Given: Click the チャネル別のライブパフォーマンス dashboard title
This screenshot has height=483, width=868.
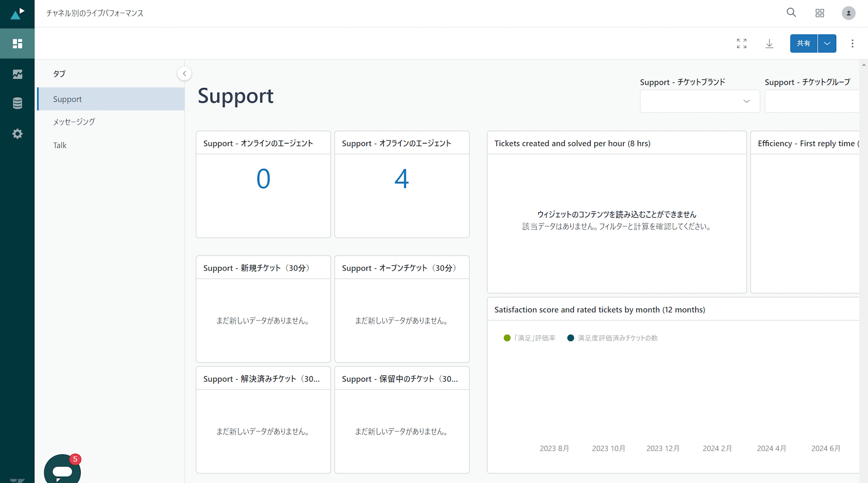Looking at the screenshot, I should (x=95, y=13).
